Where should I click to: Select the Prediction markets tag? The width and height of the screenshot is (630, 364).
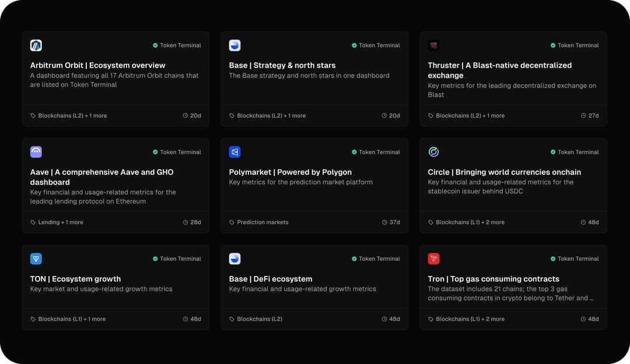262,222
